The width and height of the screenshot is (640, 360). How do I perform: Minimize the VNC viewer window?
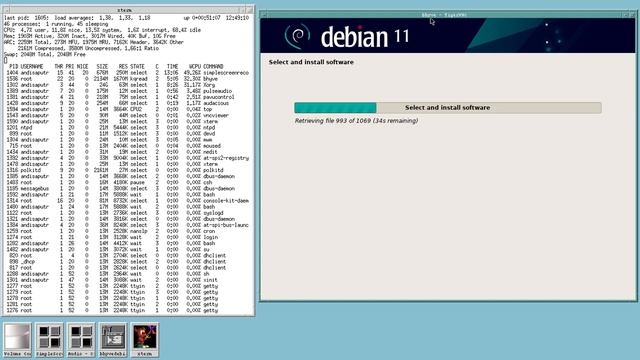point(625,15)
